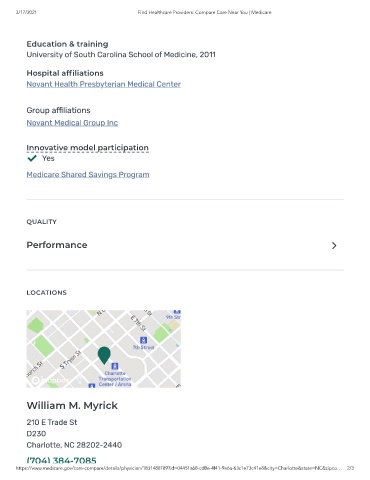
Task: Click the green checkmark beside Yes
Action: tap(32, 158)
